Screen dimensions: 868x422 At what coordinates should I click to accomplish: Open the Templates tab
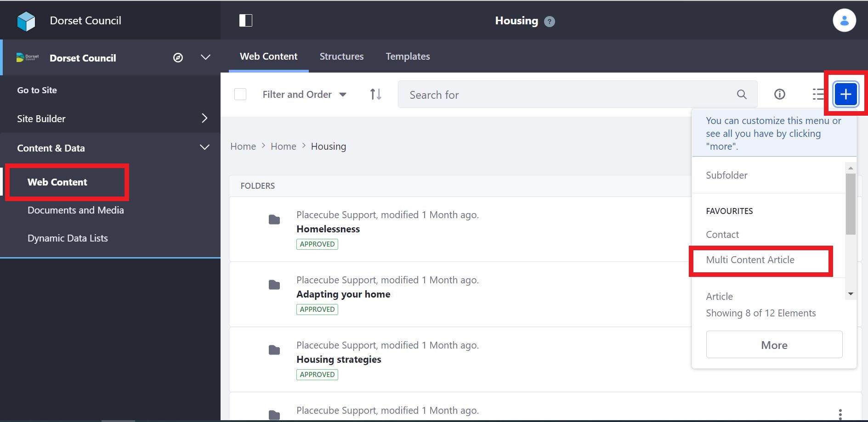[x=408, y=56]
